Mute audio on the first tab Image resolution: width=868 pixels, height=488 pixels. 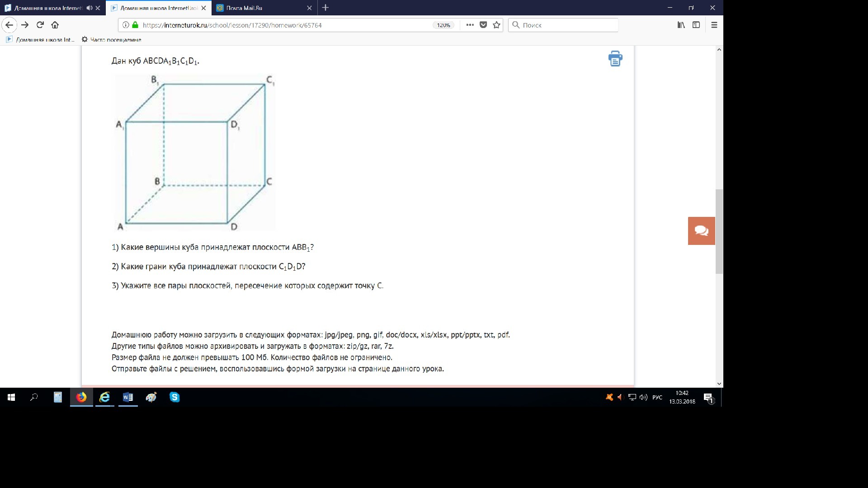tap(89, 8)
